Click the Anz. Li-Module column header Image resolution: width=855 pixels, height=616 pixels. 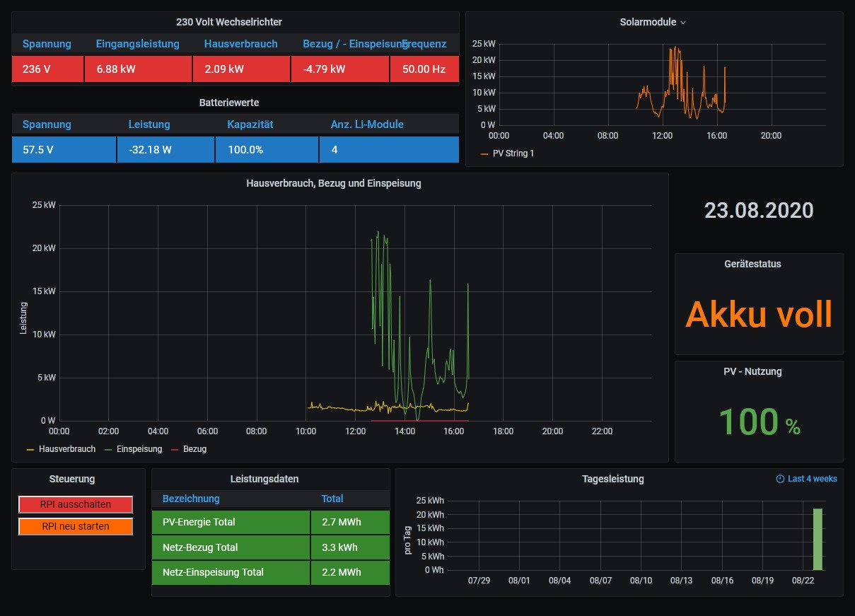pyautogui.click(x=367, y=124)
